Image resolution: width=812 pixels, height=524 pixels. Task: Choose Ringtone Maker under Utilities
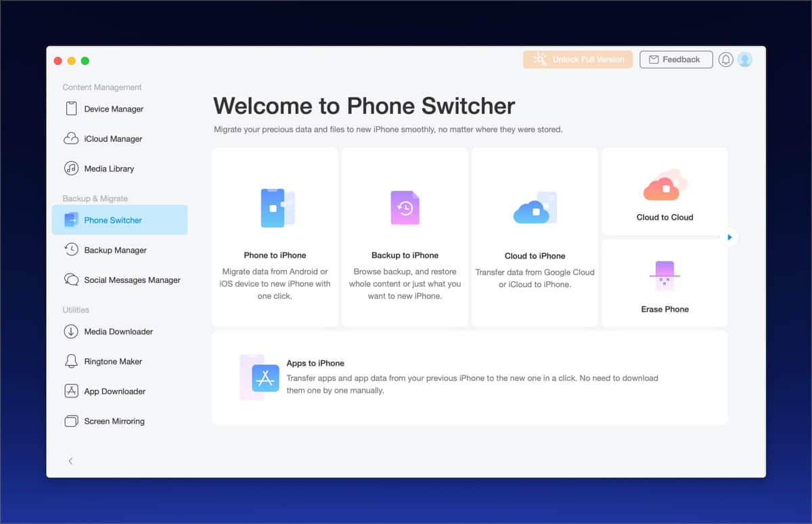click(113, 362)
